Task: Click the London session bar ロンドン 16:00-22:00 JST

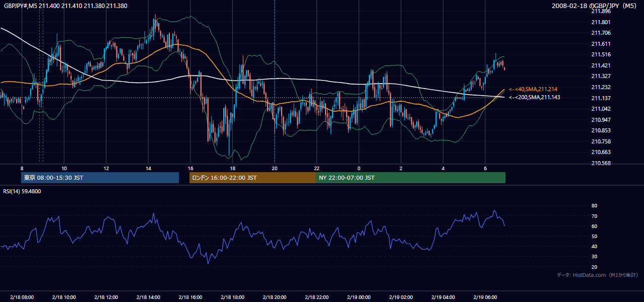Action: tap(252, 178)
